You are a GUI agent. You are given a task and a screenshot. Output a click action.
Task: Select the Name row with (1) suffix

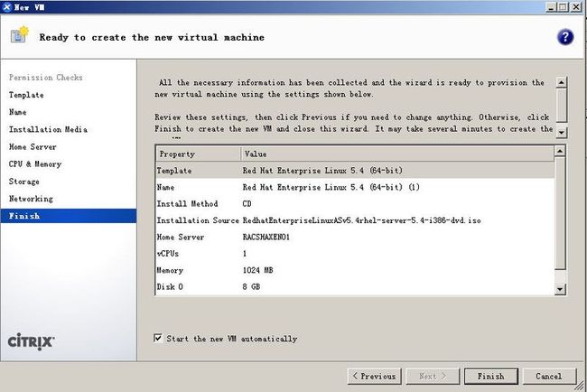point(355,187)
